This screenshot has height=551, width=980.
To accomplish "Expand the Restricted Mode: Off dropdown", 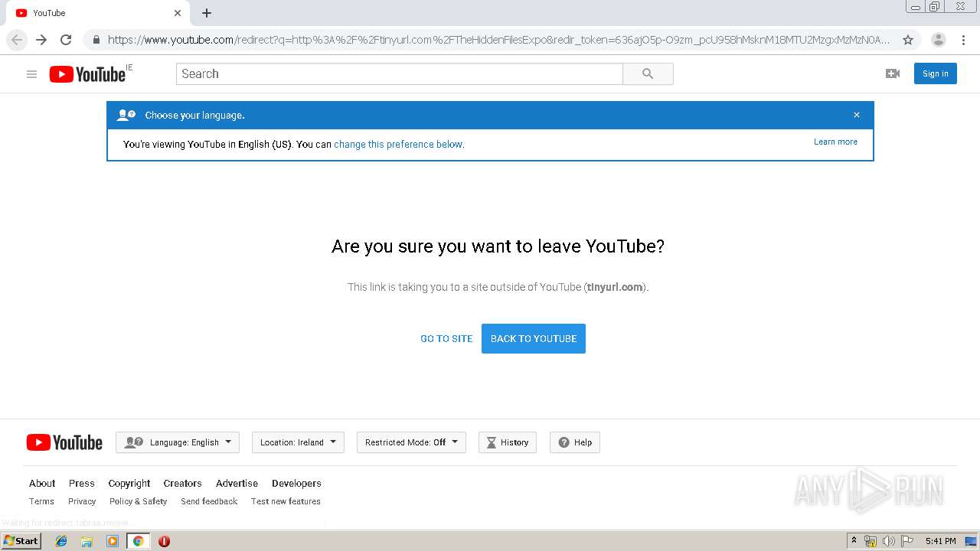I will point(411,442).
